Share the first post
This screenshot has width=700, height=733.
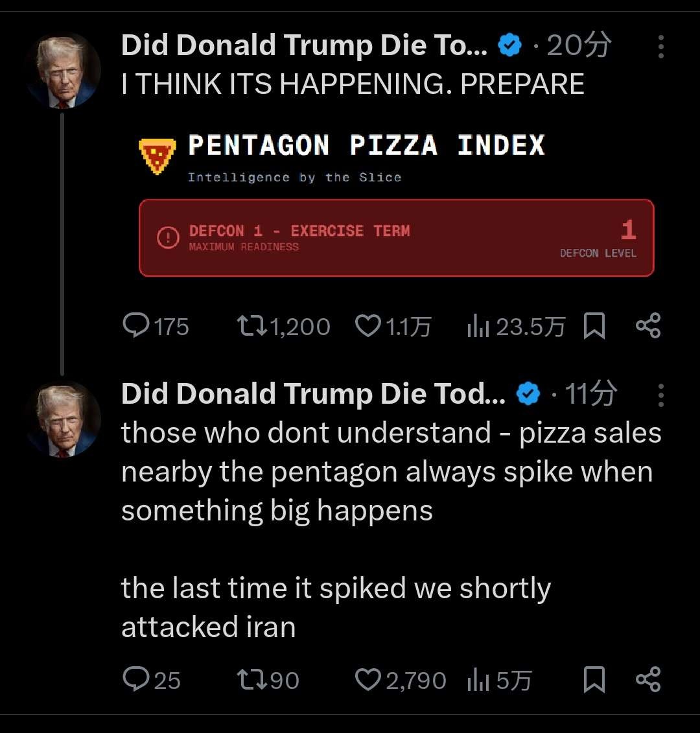pyautogui.click(x=648, y=325)
